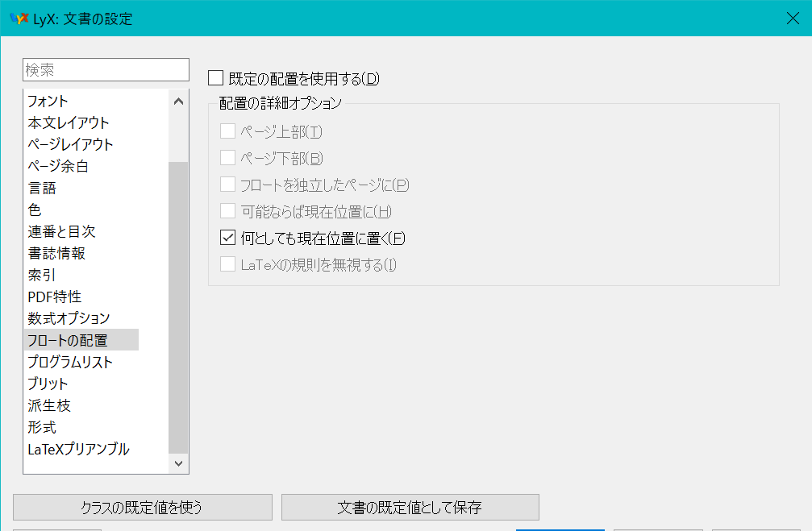Toggle LaTeXの規則を無視する checkbox
Screen dimensions: 812x531
[228, 264]
